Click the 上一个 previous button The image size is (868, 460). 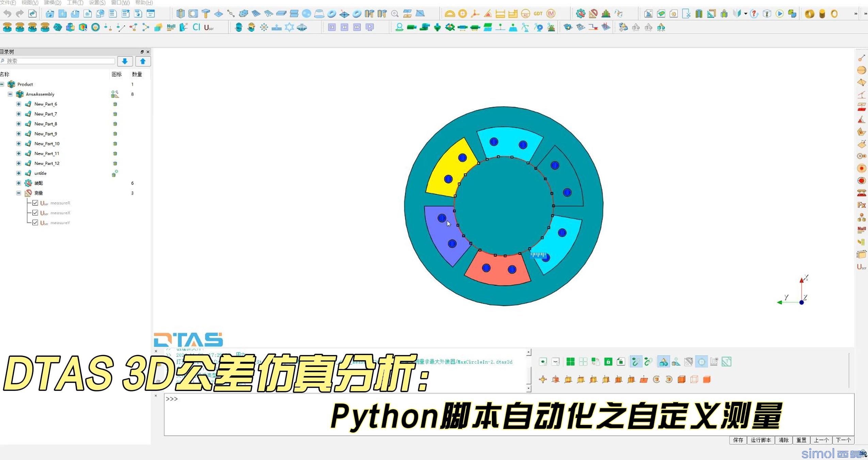821,440
